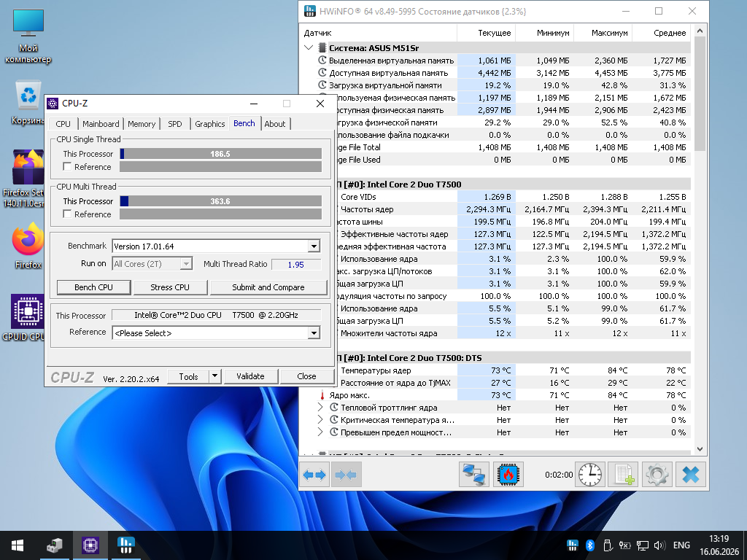Open the Tools dropdown arrow
The height and width of the screenshot is (560, 747).
pos(215,376)
